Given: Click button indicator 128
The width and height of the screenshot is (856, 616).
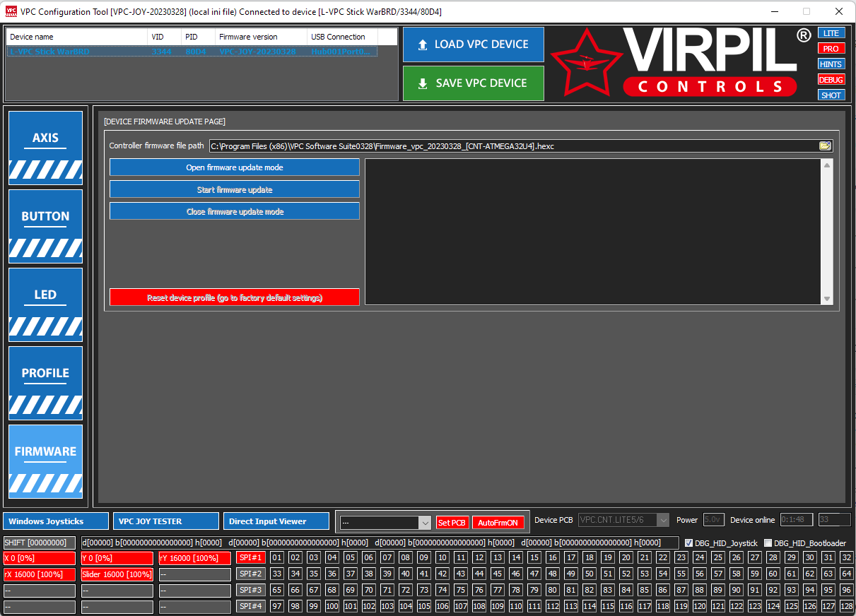Looking at the screenshot, I should click(847, 607).
